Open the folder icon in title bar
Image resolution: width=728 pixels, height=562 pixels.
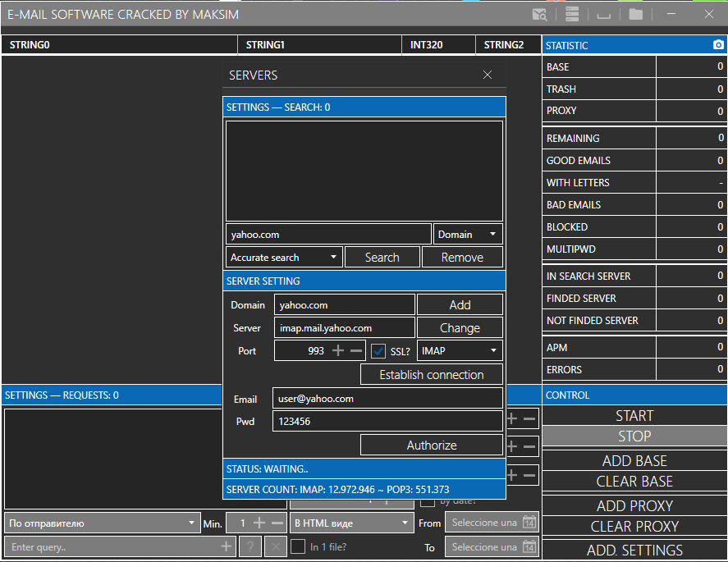635,15
